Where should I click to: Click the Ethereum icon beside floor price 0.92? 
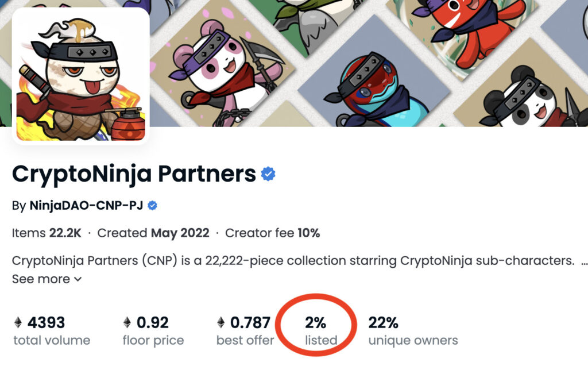tap(127, 322)
